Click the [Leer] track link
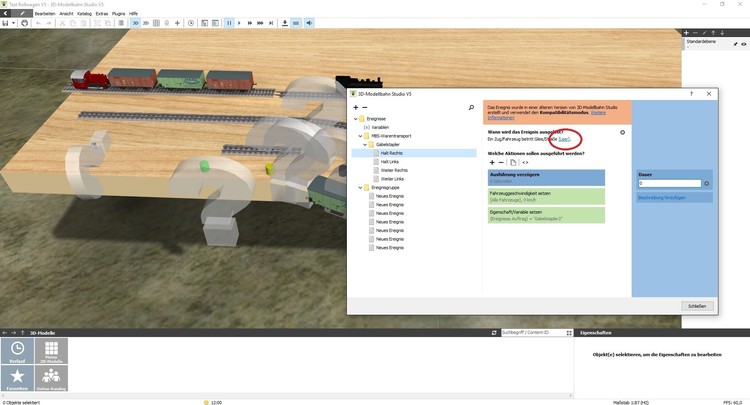This screenshot has height=405, width=750. [564, 139]
